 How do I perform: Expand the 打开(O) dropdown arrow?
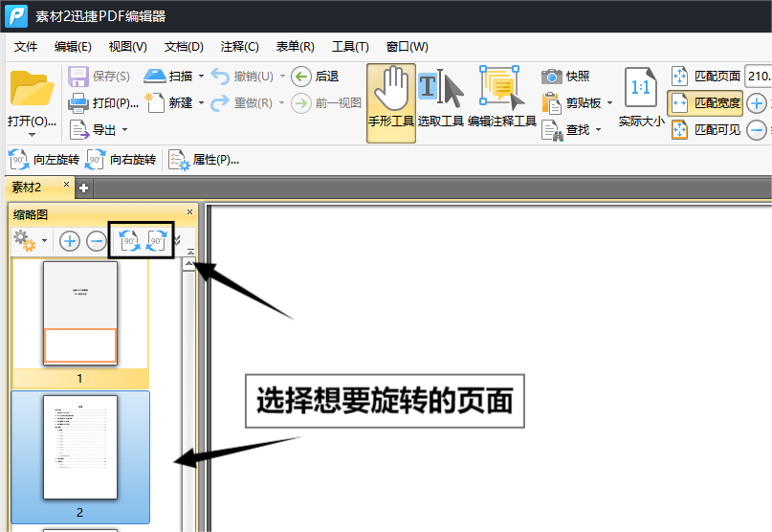click(32, 135)
